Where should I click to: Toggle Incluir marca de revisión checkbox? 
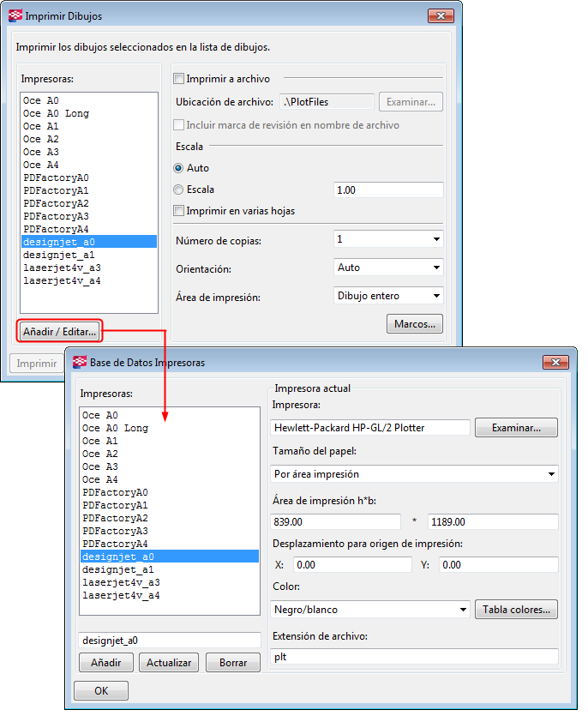coord(178,125)
